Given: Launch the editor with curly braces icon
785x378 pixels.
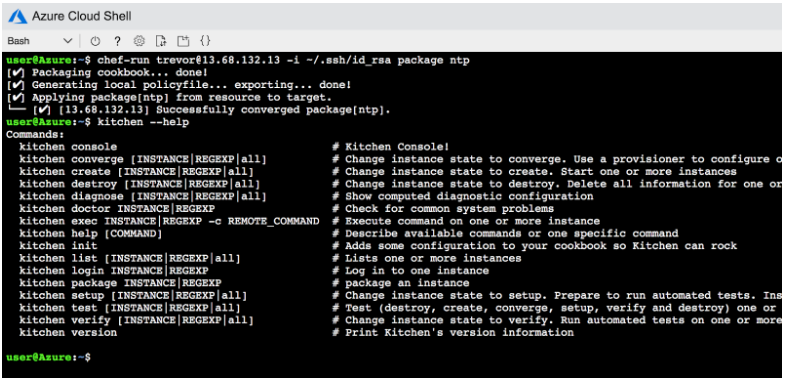Looking at the screenshot, I should [x=205, y=41].
